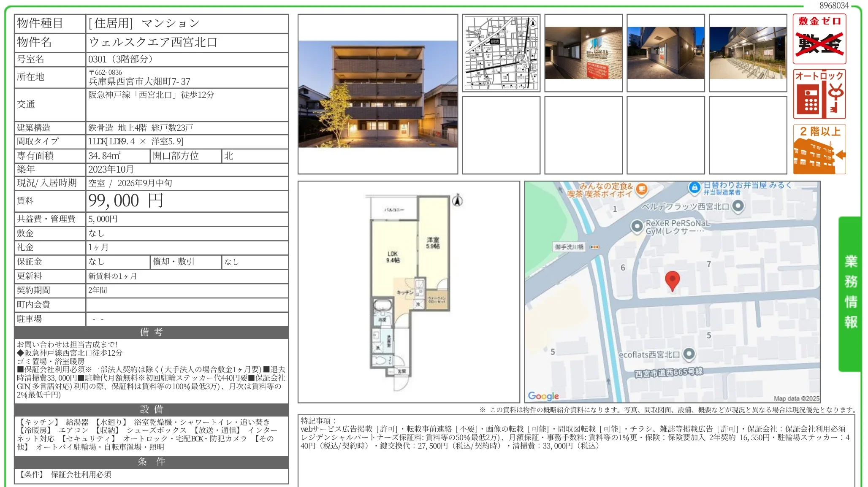The height and width of the screenshot is (487, 868).
Task: Open the main building exterior photo
Action: click(x=378, y=94)
